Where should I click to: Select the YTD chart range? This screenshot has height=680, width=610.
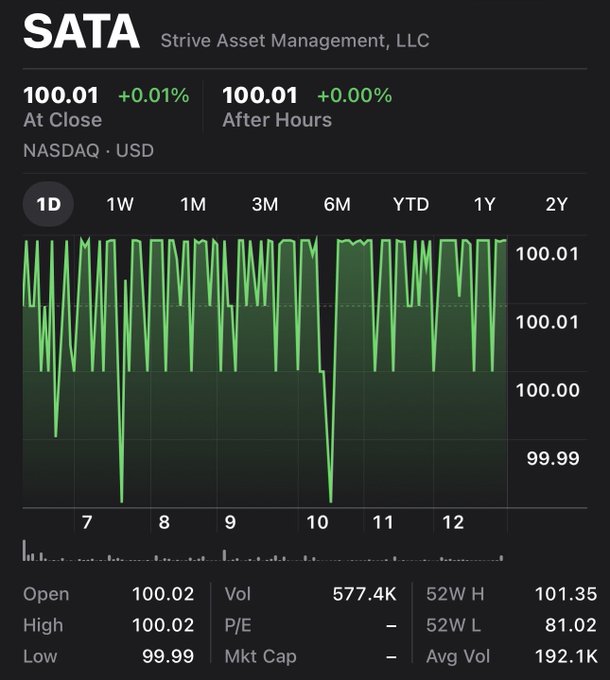tap(411, 204)
